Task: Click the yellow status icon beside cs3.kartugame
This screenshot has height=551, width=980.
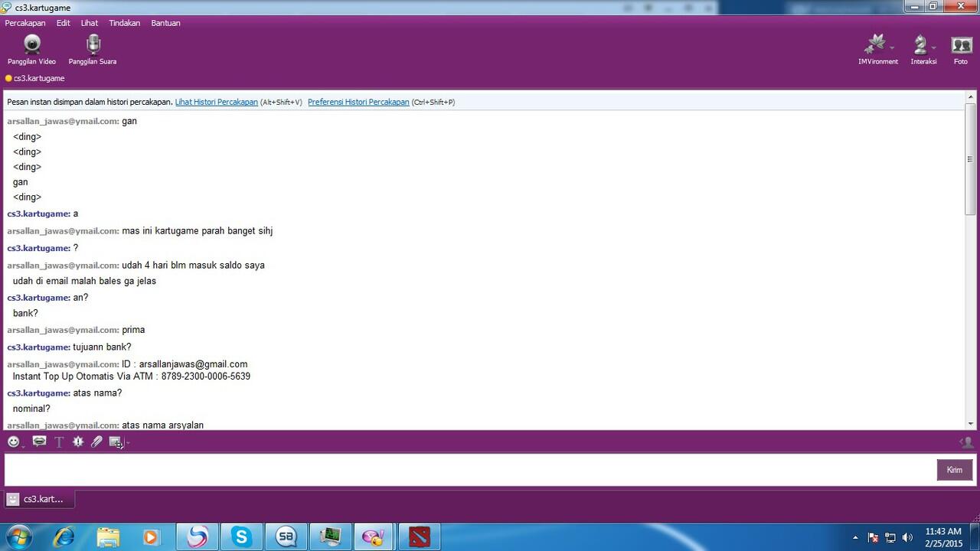Action: (x=8, y=78)
